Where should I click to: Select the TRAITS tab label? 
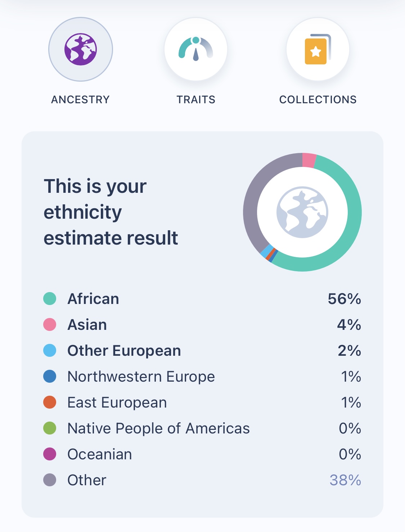pyautogui.click(x=196, y=100)
